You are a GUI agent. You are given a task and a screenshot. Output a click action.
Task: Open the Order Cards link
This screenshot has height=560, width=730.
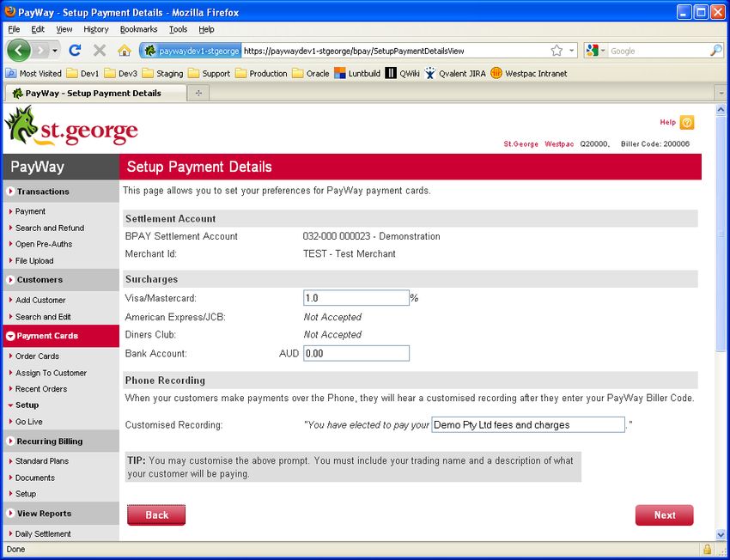[37, 356]
